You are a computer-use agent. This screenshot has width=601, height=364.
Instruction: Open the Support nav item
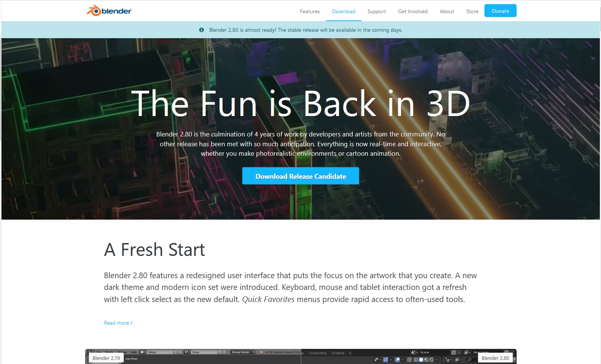point(377,11)
